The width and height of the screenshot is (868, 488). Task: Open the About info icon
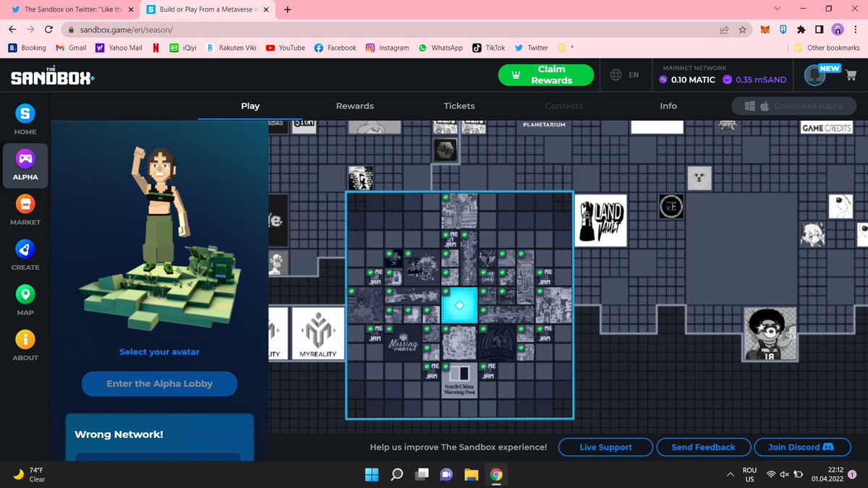pos(25,339)
